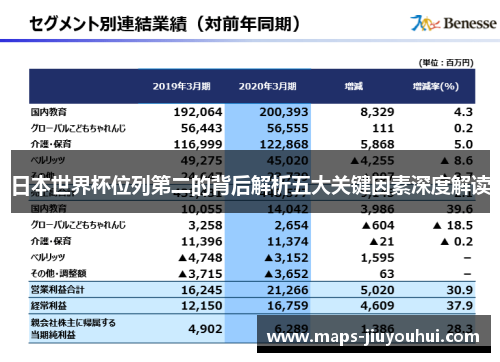Click the value 5,868
The width and height of the screenshot is (500, 362).
coord(377,144)
